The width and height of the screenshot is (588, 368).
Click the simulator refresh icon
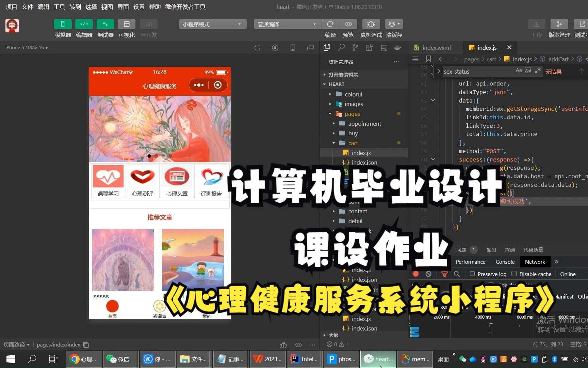(x=257, y=48)
